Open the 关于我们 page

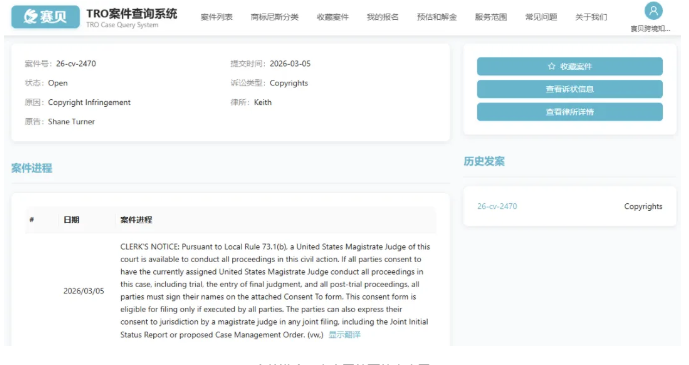pyautogui.click(x=591, y=17)
